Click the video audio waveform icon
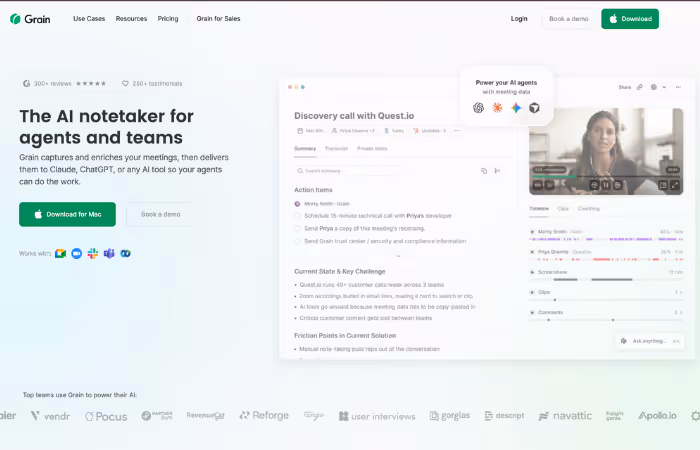This screenshot has width=700, height=450. click(538, 185)
